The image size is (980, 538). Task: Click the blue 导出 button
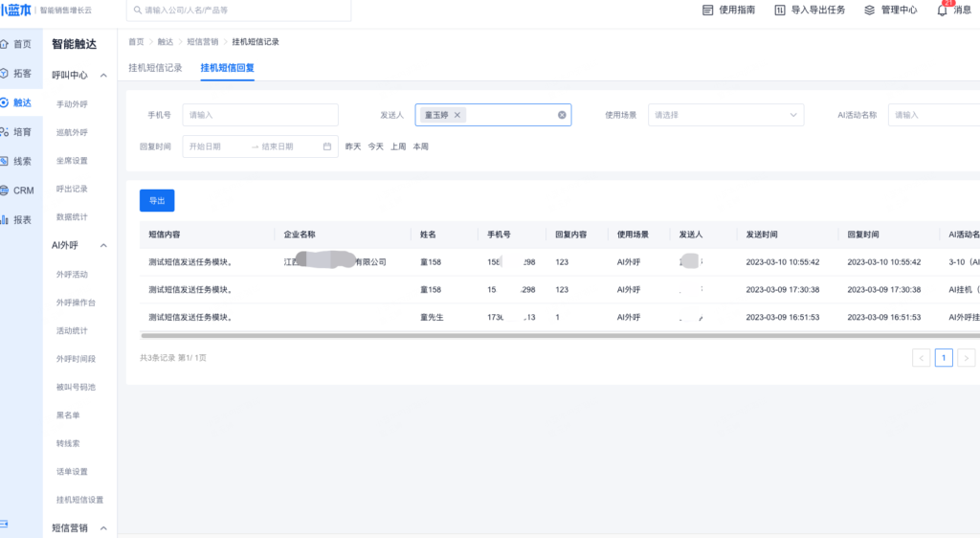pos(157,201)
